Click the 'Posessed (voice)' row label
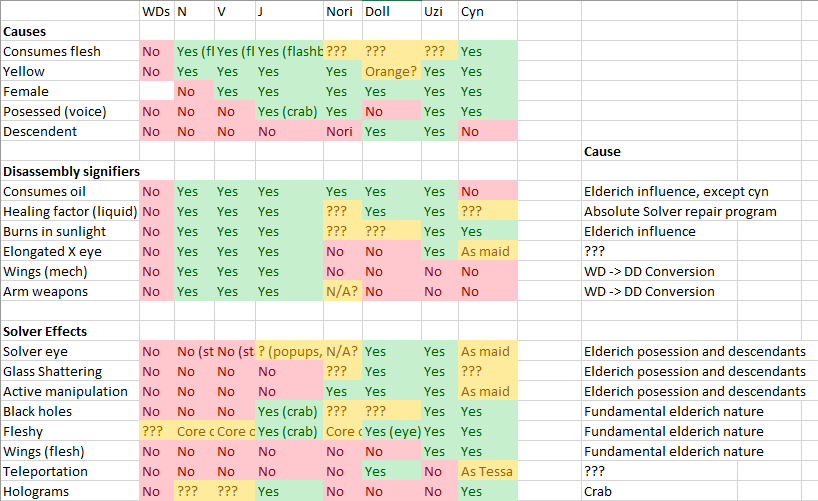 point(70,112)
